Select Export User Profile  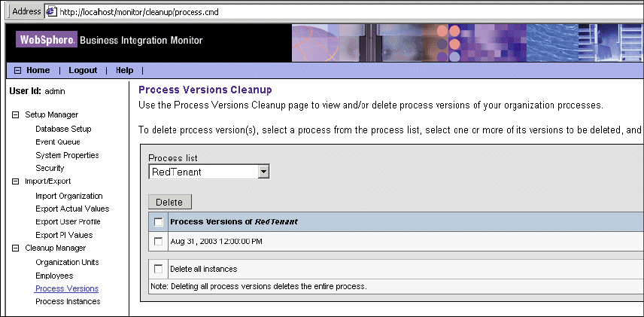point(68,221)
